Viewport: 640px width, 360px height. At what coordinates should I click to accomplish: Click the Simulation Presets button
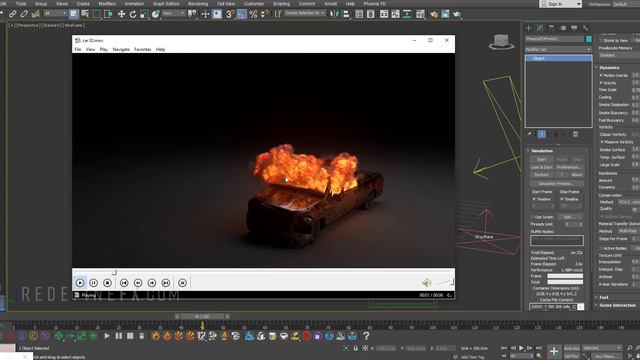click(556, 184)
